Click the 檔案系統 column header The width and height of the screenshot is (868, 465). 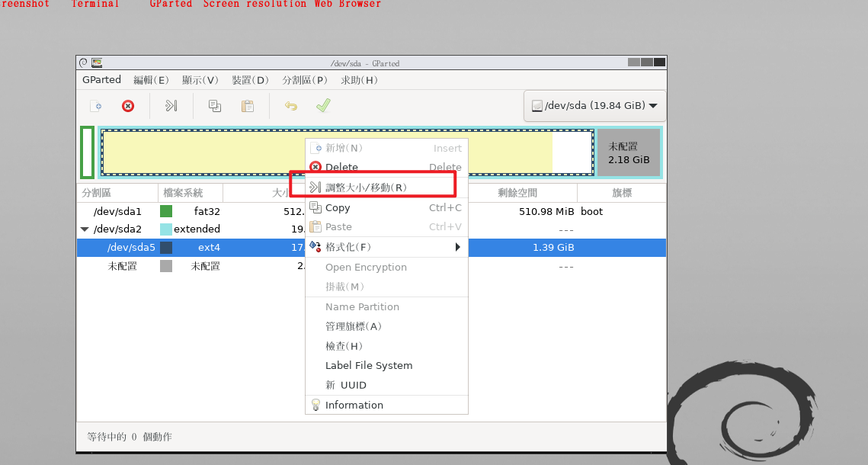191,193
